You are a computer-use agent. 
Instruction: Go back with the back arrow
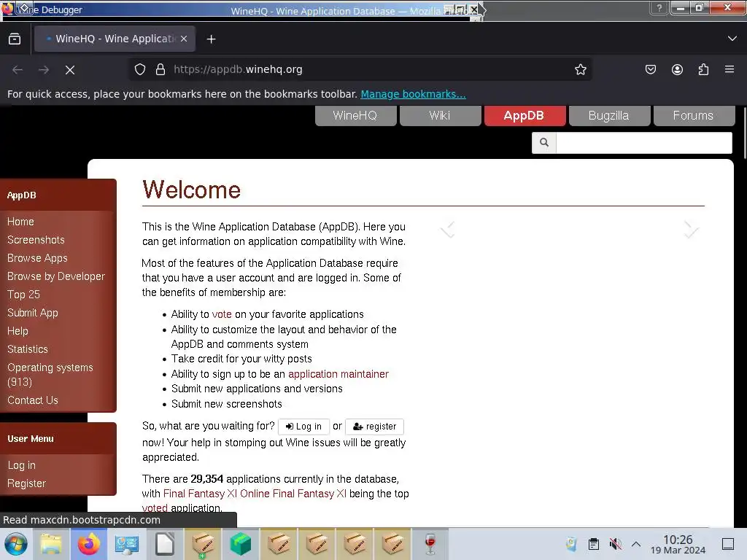pos(18,70)
